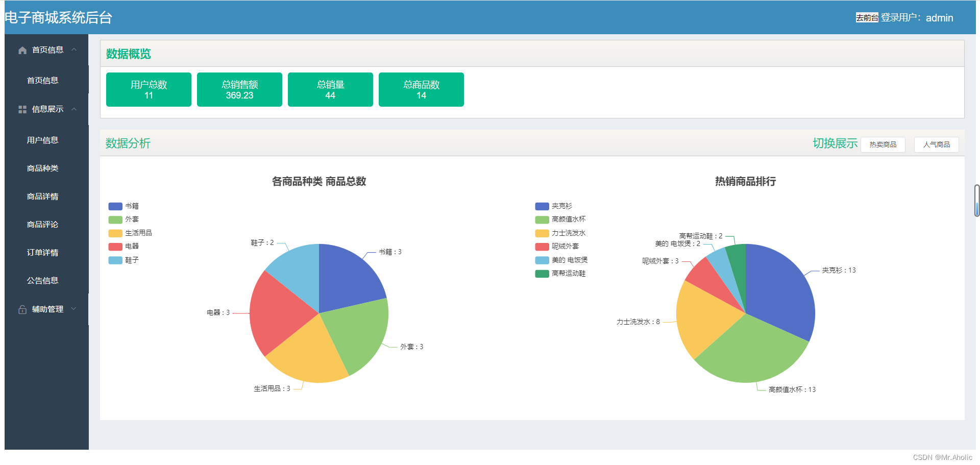Open the 首页信息 submenu item
This screenshot has height=465, width=980.
42,81
